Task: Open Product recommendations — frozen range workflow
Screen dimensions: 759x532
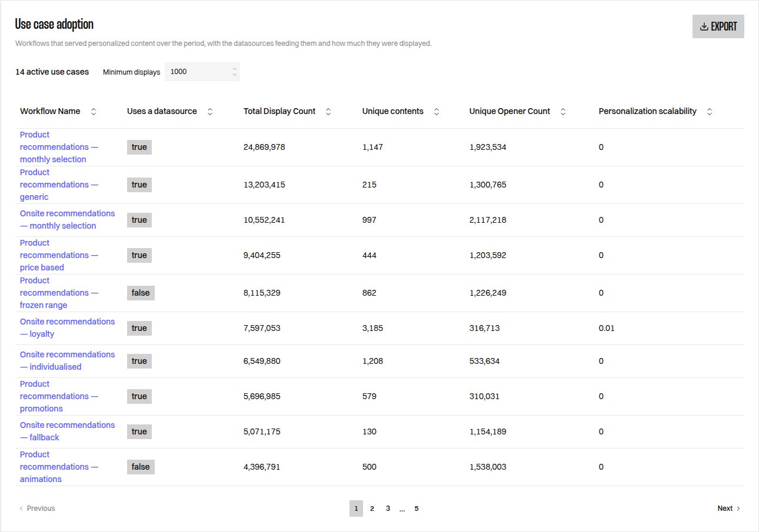Action: pos(59,293)
